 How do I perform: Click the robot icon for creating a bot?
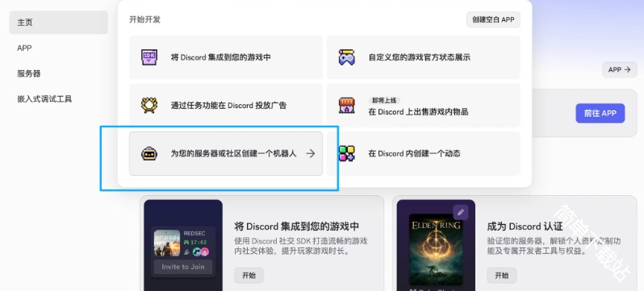(148, 153)
